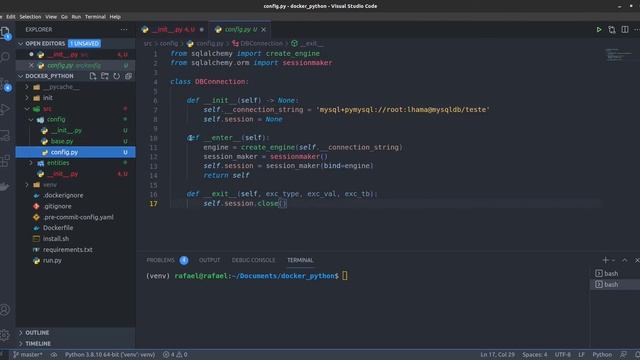Click the feedback icon in status bar

pos(623,354)
